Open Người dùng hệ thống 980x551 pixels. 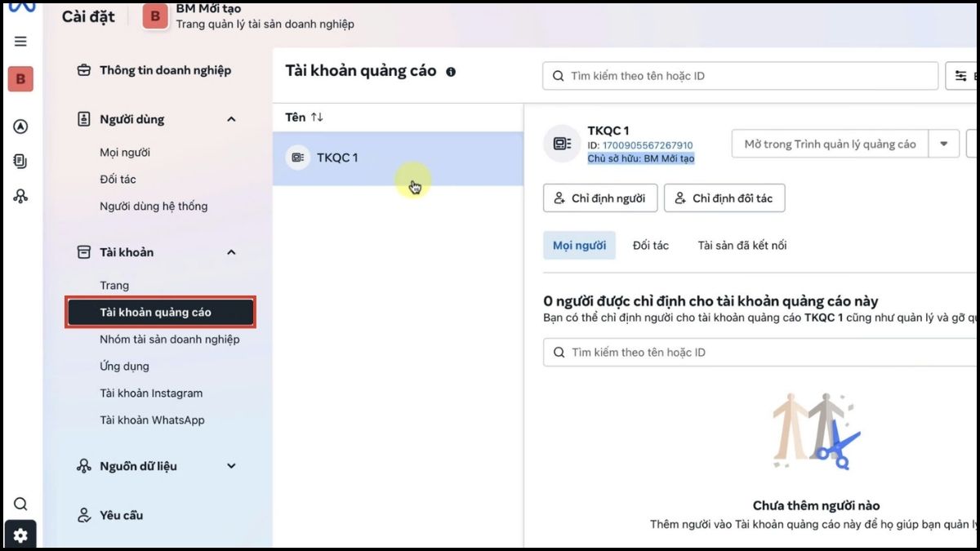tap(154, 207)
